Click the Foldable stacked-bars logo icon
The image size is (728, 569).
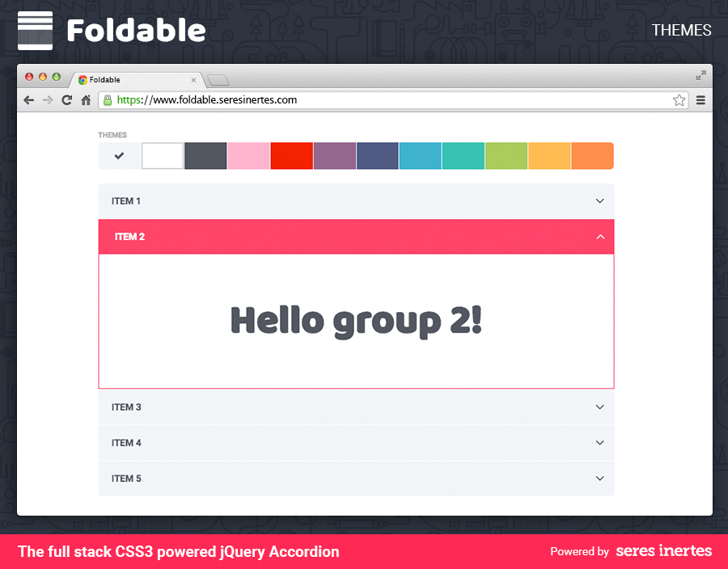[x=35, y=31]
